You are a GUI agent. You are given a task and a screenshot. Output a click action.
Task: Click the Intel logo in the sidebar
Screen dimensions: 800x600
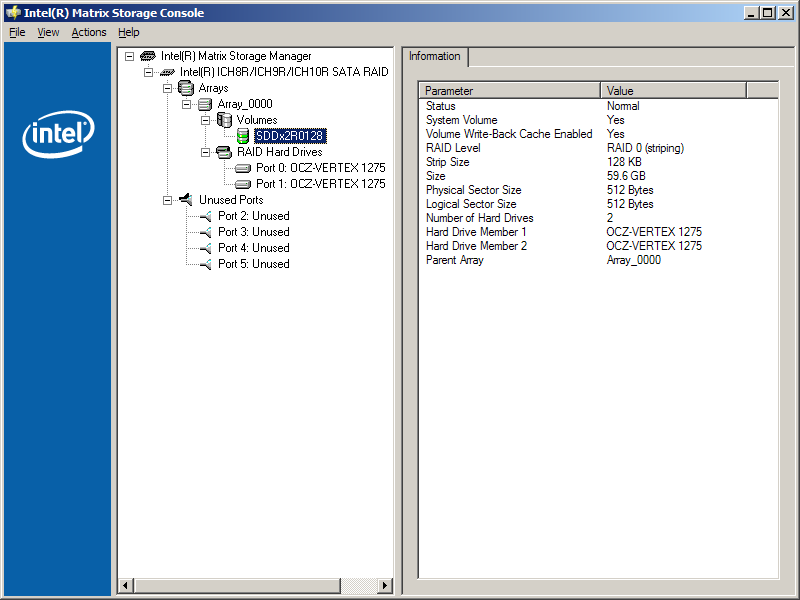[58, 134]
